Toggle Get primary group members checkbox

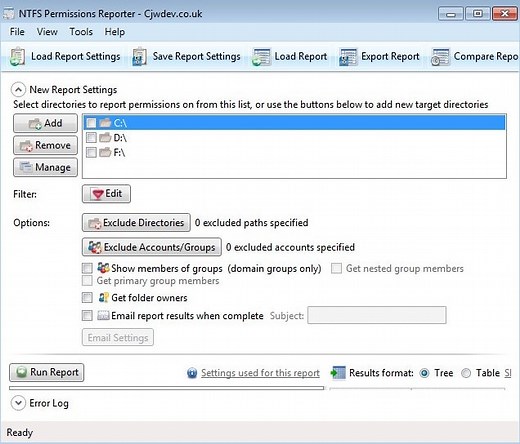(87, 281)
